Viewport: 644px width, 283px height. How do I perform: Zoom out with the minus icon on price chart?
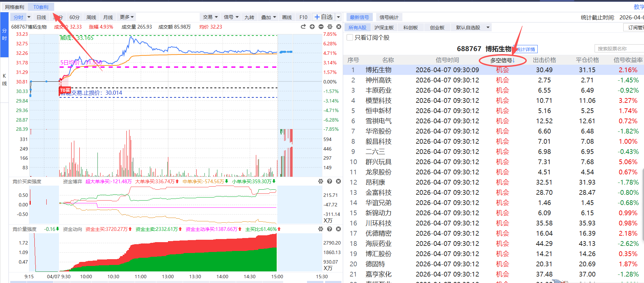pyautogui.click(x=321, y=27)
